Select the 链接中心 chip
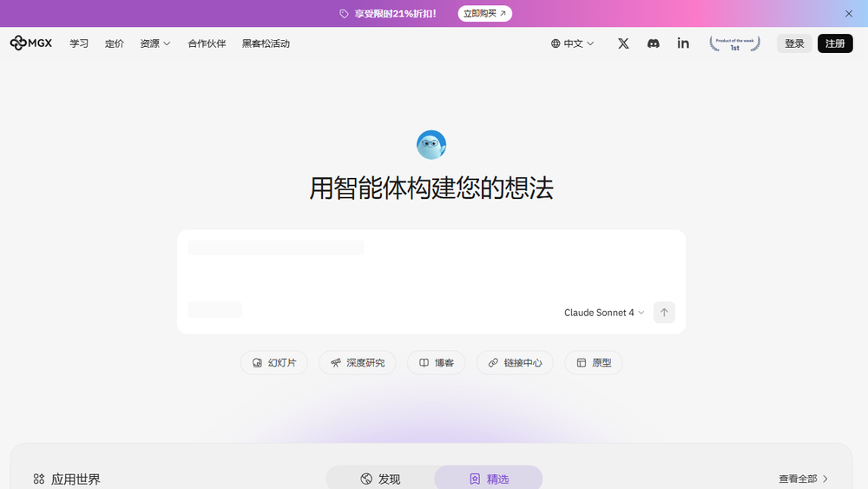The height and width of the screenshot is (489, 868). [x=515, y=363]
